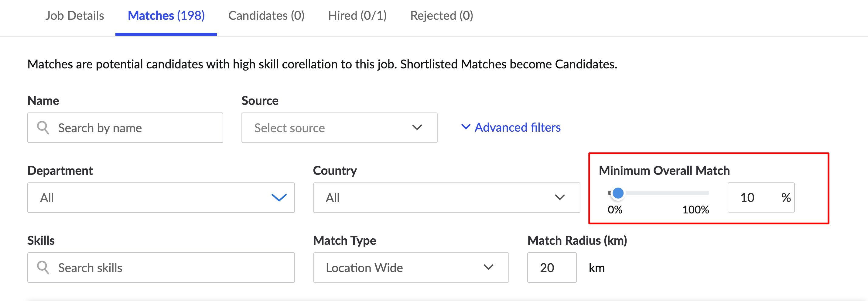Open the Department All dropdown
The height and width of the screenshot is (301, 868).
click(161, 198)
